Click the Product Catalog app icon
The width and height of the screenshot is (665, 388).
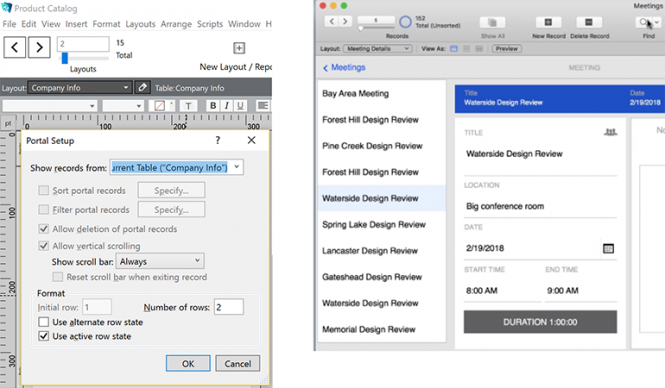point(6,7)
